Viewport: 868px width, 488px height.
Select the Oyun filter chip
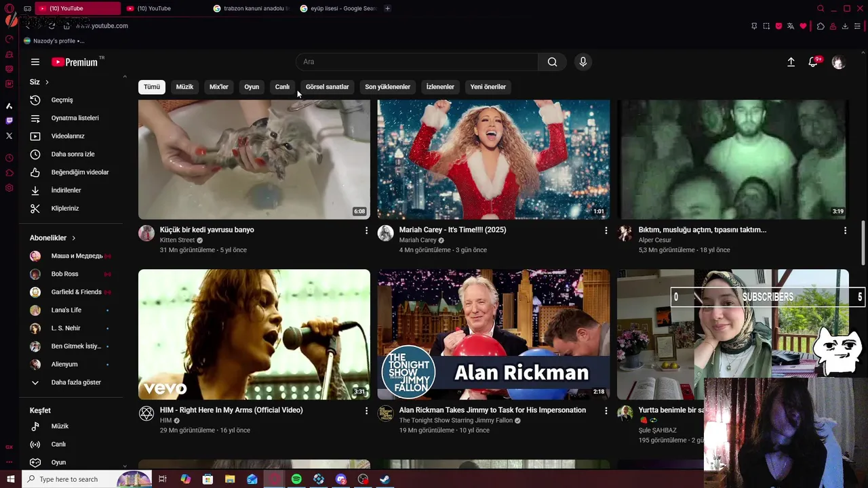click(x=252, y=87)
